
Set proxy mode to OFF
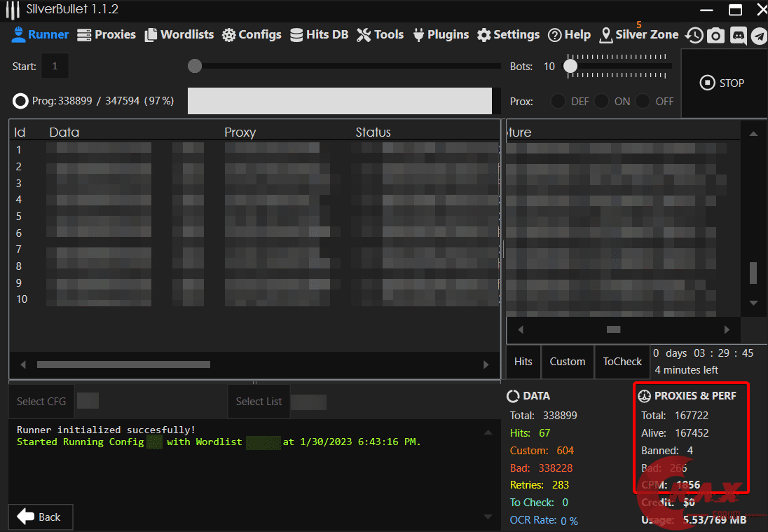point(643,101)
